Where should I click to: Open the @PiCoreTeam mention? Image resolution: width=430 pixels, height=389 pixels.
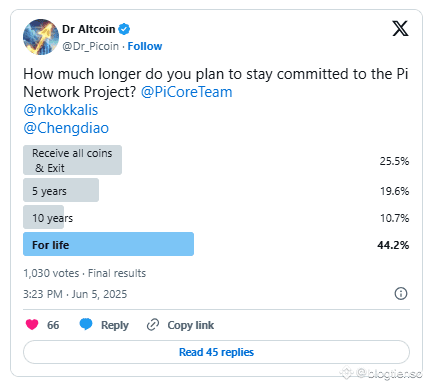pos(186,92)
